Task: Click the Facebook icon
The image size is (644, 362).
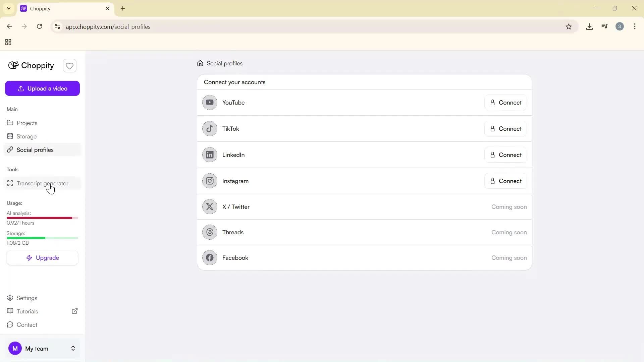Action: 210,257
